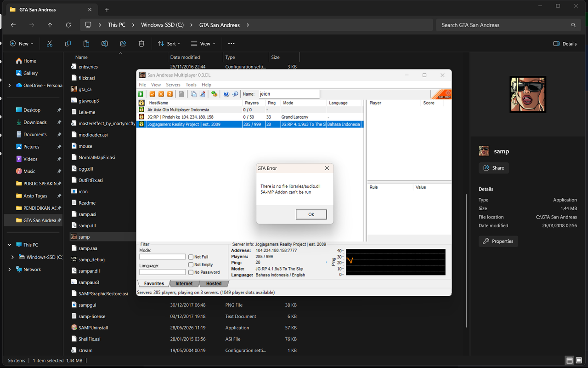Click the About info icon beside Help icon
588x368 pixels.
pos(235,94)
